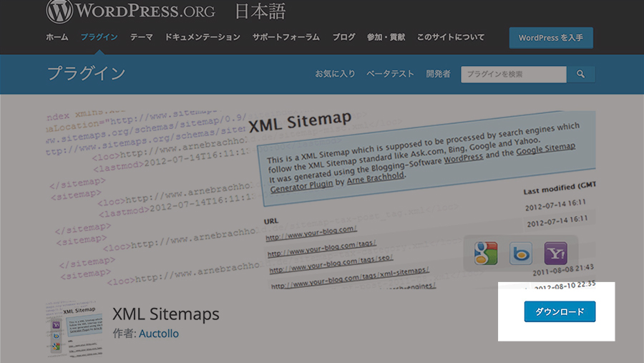This screenshot has height=363, width=644.
Task: Open the Auctollo author link
Action: pos(159,334)
